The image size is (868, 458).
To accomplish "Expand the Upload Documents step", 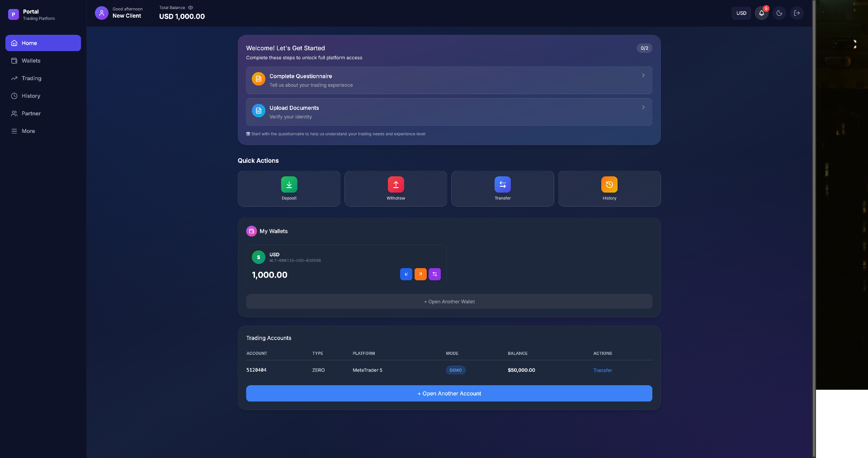I will point(448,112).
